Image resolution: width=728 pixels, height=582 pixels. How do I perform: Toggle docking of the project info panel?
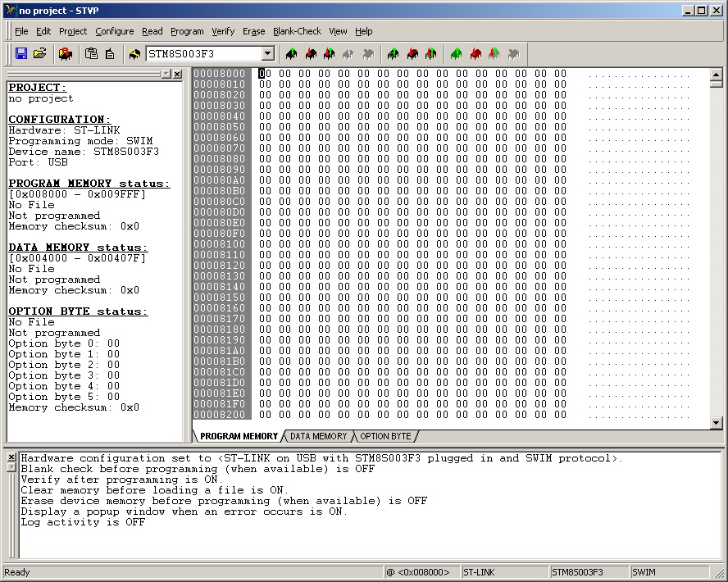click(x=166, y=74)
